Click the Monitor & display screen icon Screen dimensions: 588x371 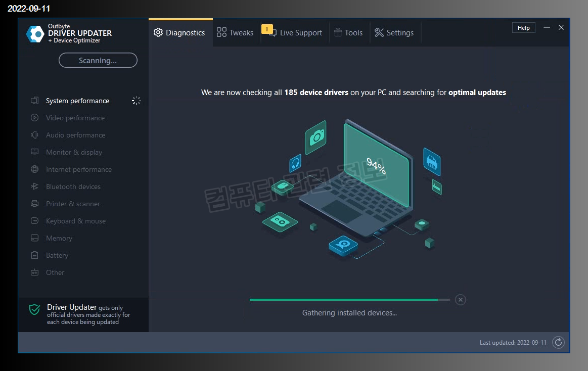(x=34, y=152)
